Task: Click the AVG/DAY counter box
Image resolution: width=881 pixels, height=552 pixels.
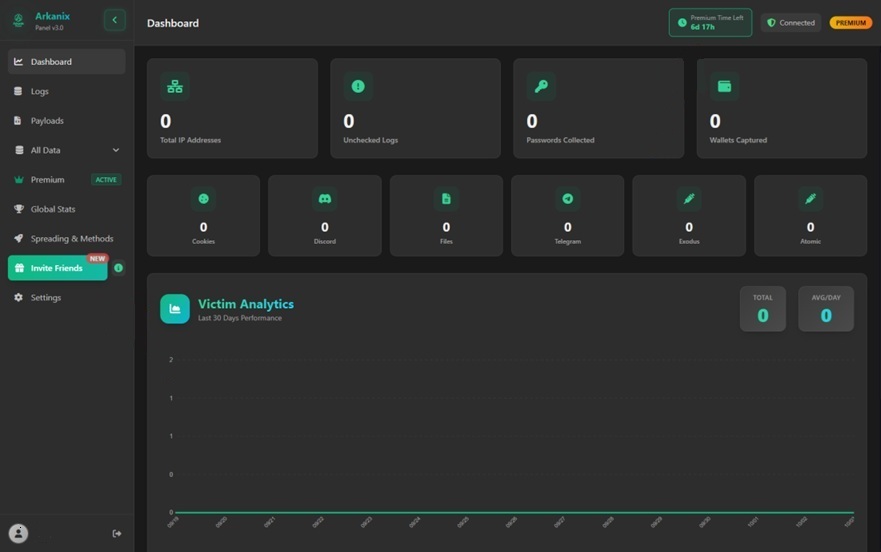Action: pyautogui.click(x=826, y=309)
